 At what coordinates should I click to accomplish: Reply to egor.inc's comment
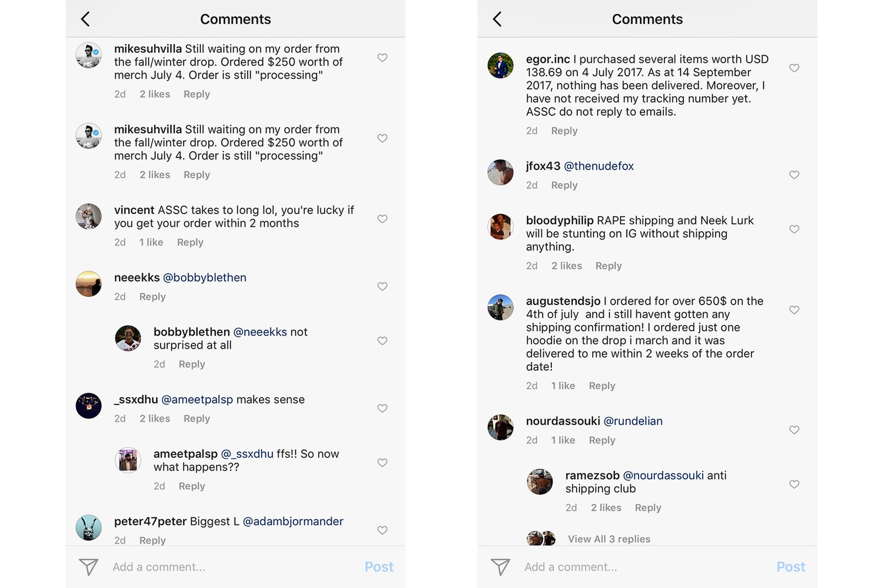pos(564,131)
